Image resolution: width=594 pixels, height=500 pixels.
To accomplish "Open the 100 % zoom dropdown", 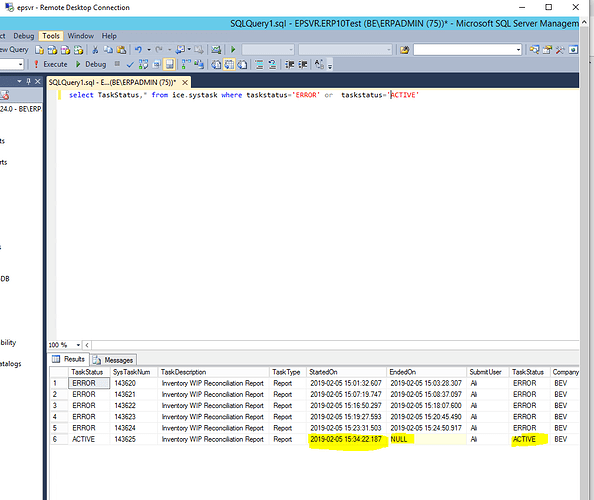I will [78, 345].
